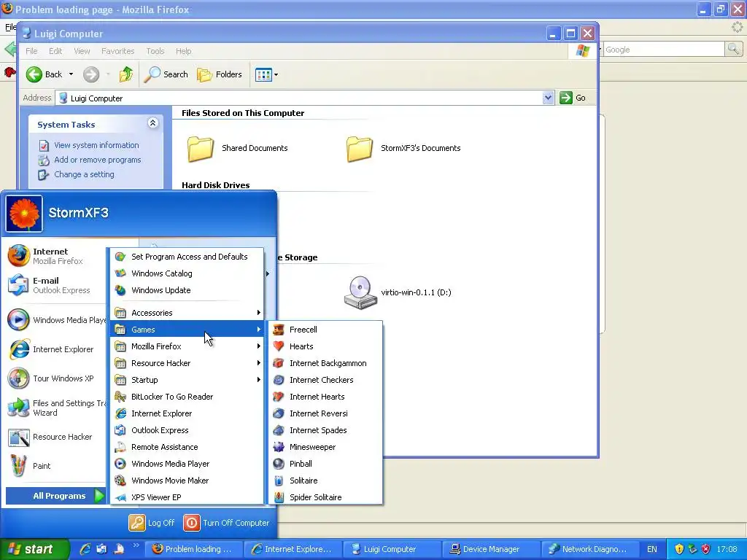Open Edit menu in Luigi Computer

tap(55, 51)
